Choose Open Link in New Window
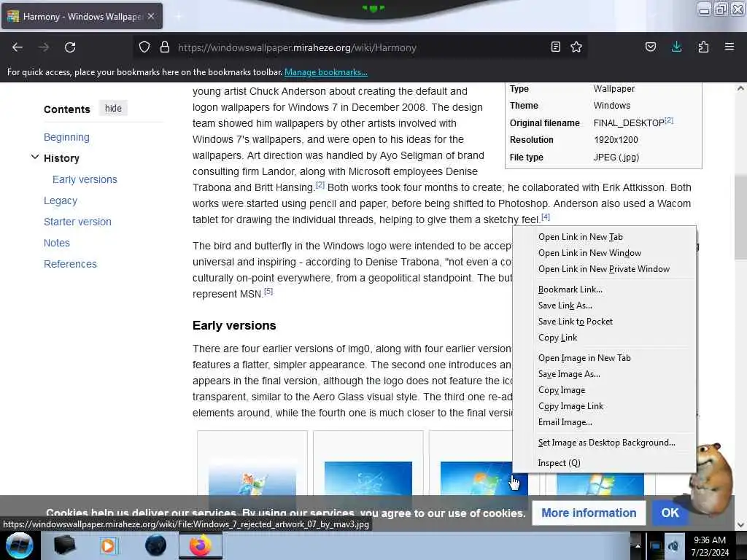Screen dimensions: 747x560 [604, 253]
